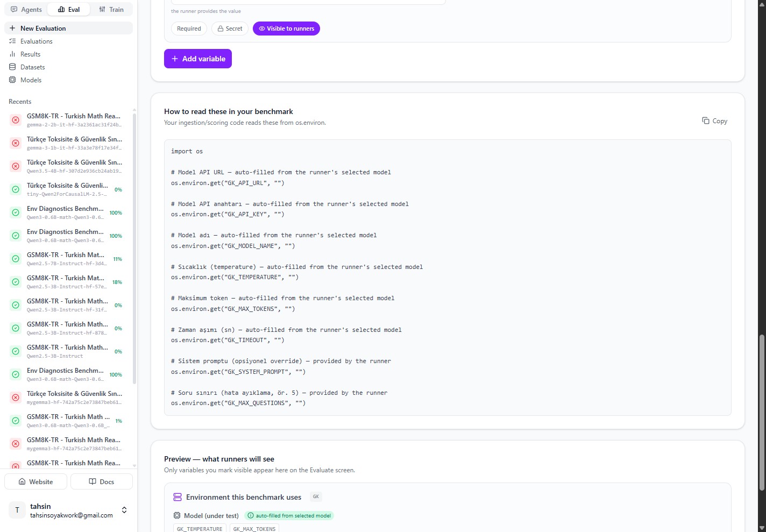Viewport: 766px width, 532px height.
Task: Click the book icon in Docs button
Action: pos(93,481)
